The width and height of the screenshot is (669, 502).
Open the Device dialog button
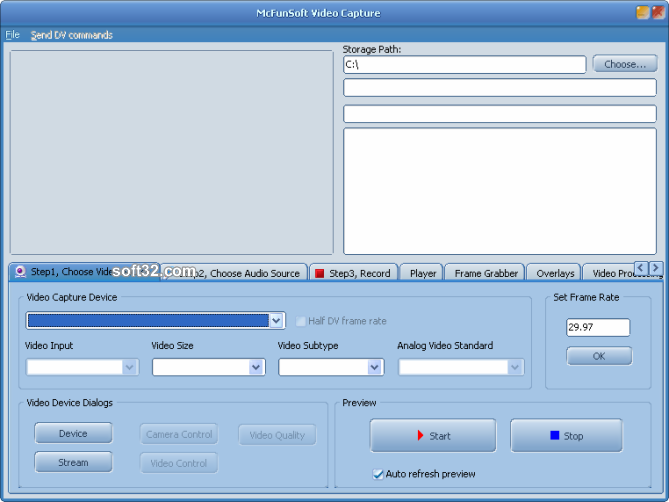pos(73,433)
